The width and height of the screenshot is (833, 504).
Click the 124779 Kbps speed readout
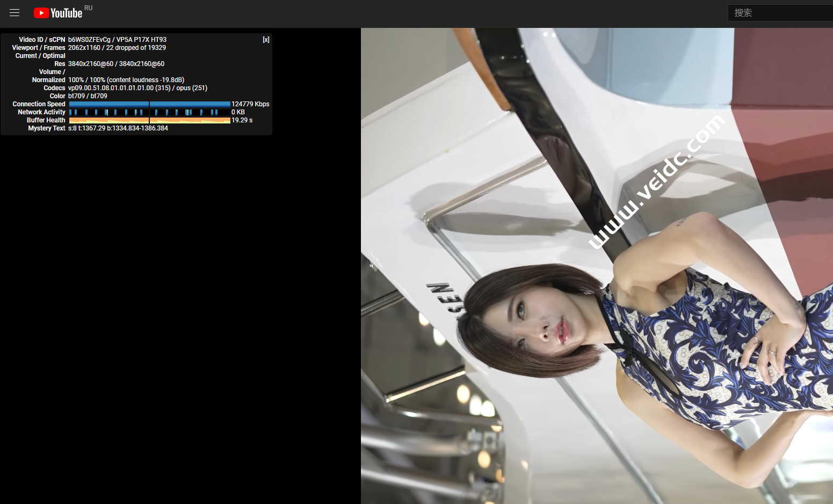point(250,104)
